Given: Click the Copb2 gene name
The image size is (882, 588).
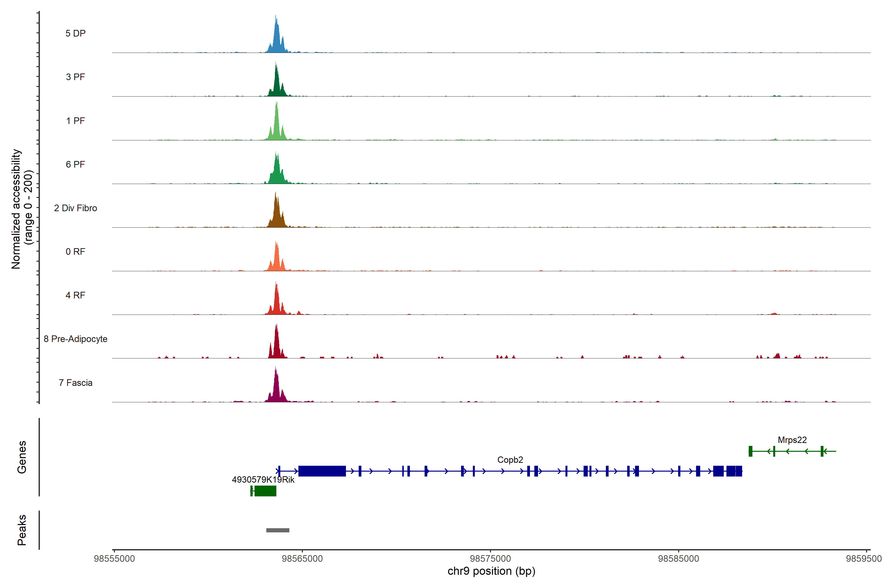Looking at the screenshot, I should [510, 460].
